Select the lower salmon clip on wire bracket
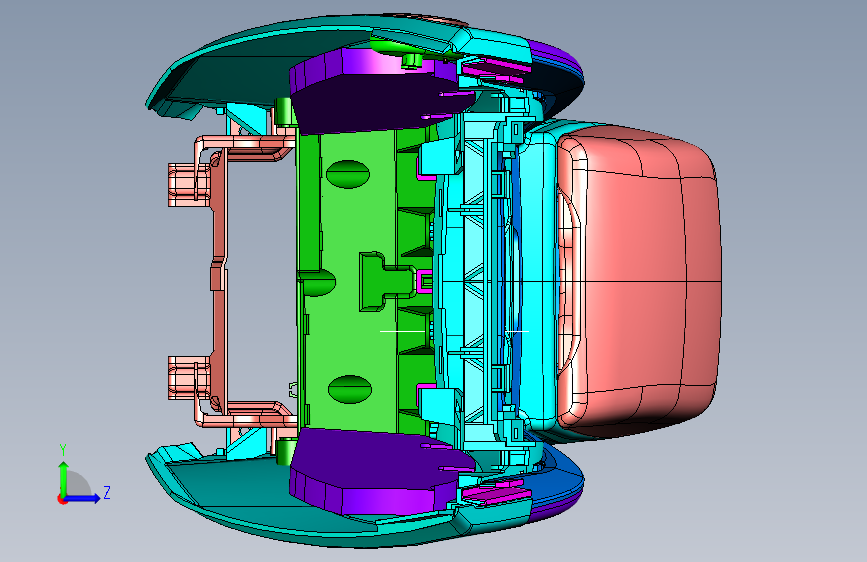The width and height of the screenshot is (867, 562). click(189, 378)
